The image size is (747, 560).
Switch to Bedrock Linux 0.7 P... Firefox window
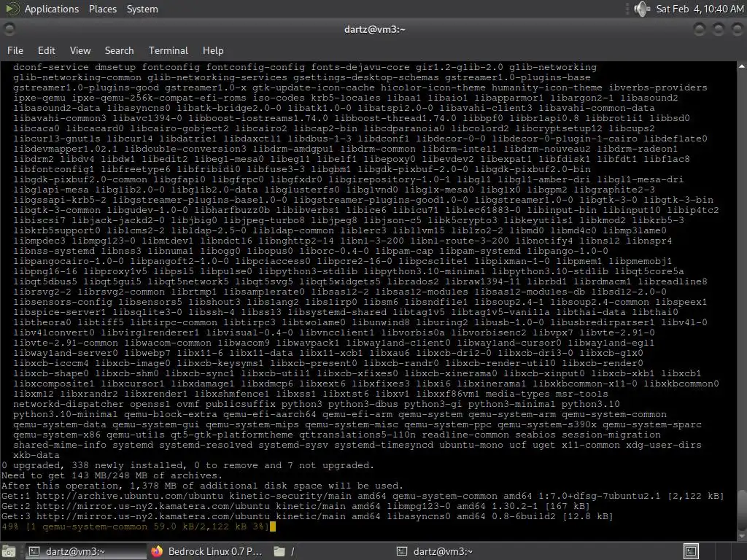click(x=208, y=551)
